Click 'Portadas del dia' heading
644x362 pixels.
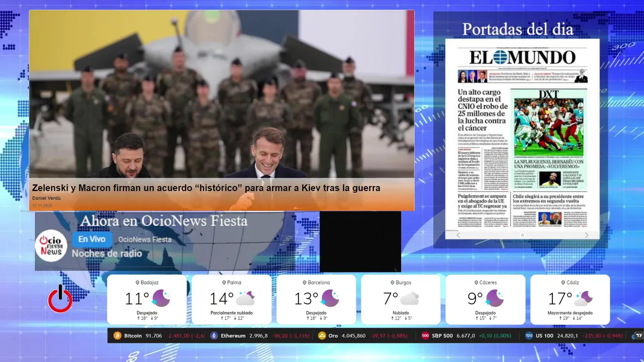pyautogui.click(x=518, y=29)
